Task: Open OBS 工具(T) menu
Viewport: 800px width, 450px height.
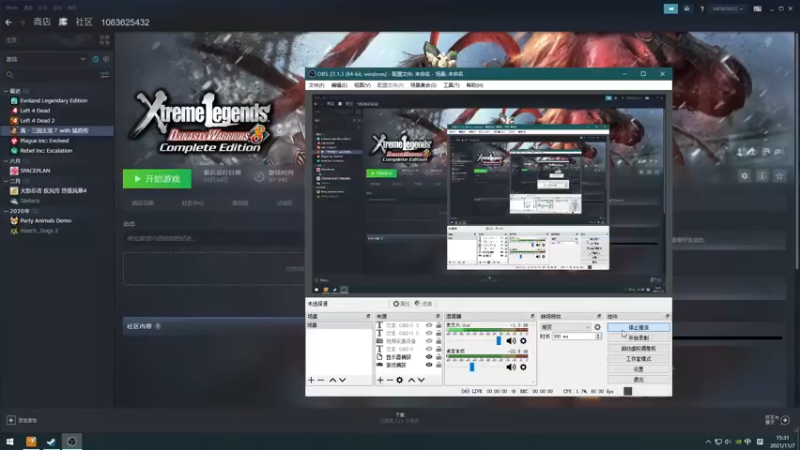Action: (x=451, y=85)
